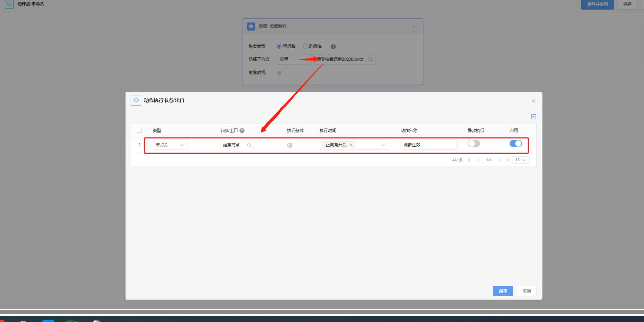Click the help icon beside 多流程
Viewport: 644px width, 322px height.
point(333,46)
